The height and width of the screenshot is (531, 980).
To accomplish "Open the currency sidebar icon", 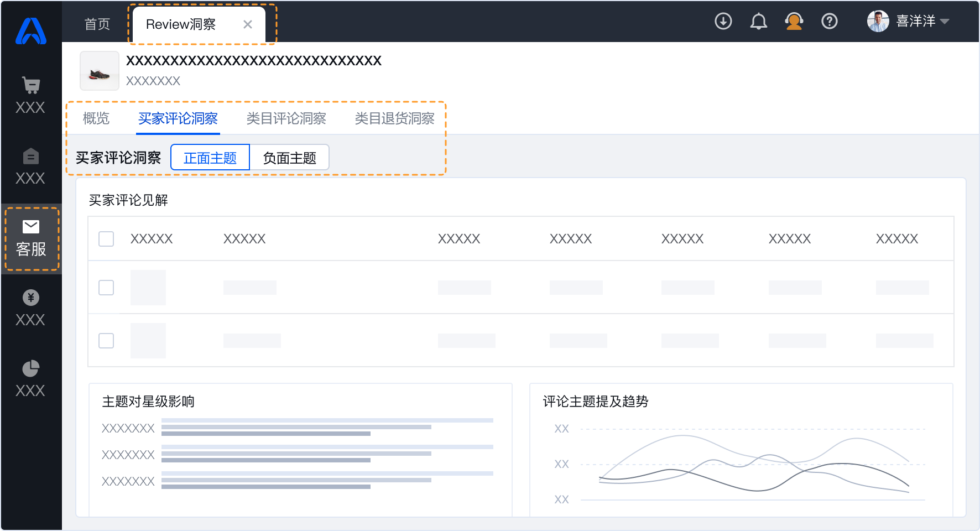I will tap(31, 298).
